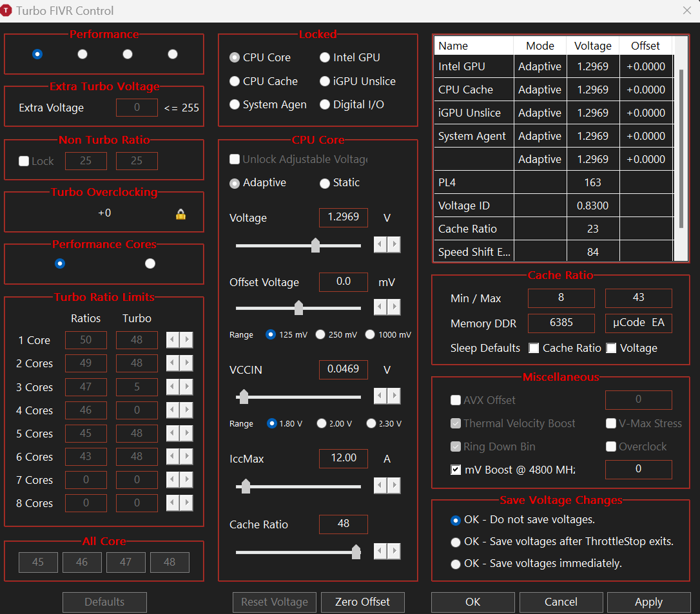Select the Intel GPU radio option
This screenshot has width=700, height=614.
tap(325, 57)
